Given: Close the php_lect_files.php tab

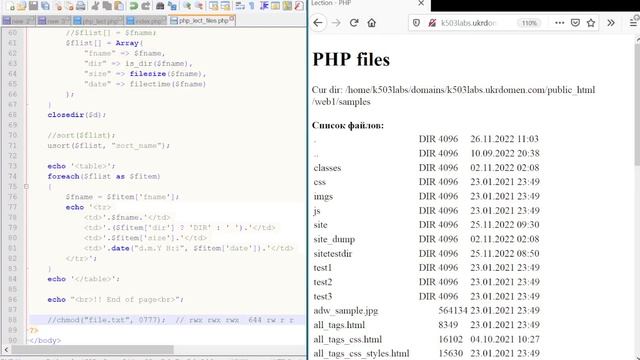Looking at the screenshot, I should [x=232, y=18].
